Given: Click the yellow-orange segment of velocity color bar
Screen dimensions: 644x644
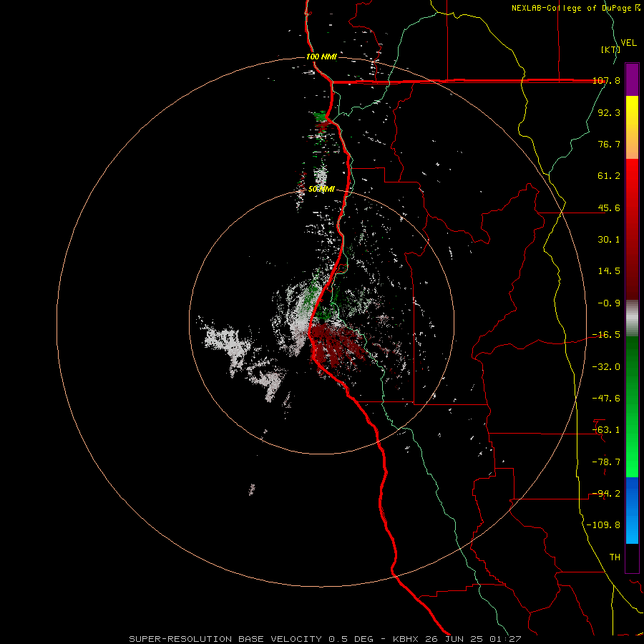Looking at the screenshot, I should 632,127.
